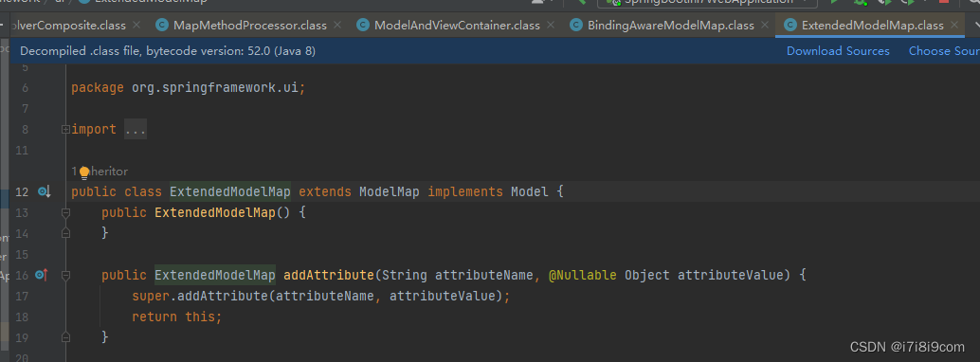Screen dimensions: 980x362
Task: Close the ModelAndViewContainer.class tab
Action: [x=551, y=26]
